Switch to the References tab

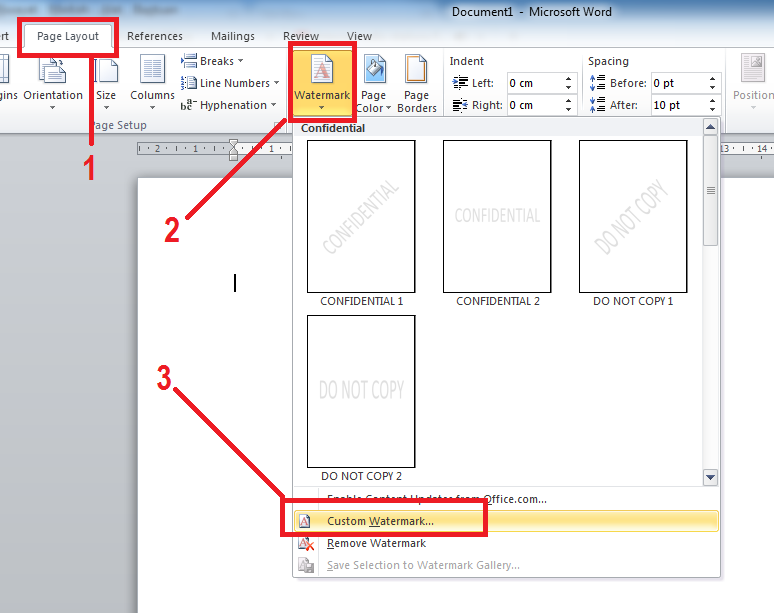pos(155,37)
